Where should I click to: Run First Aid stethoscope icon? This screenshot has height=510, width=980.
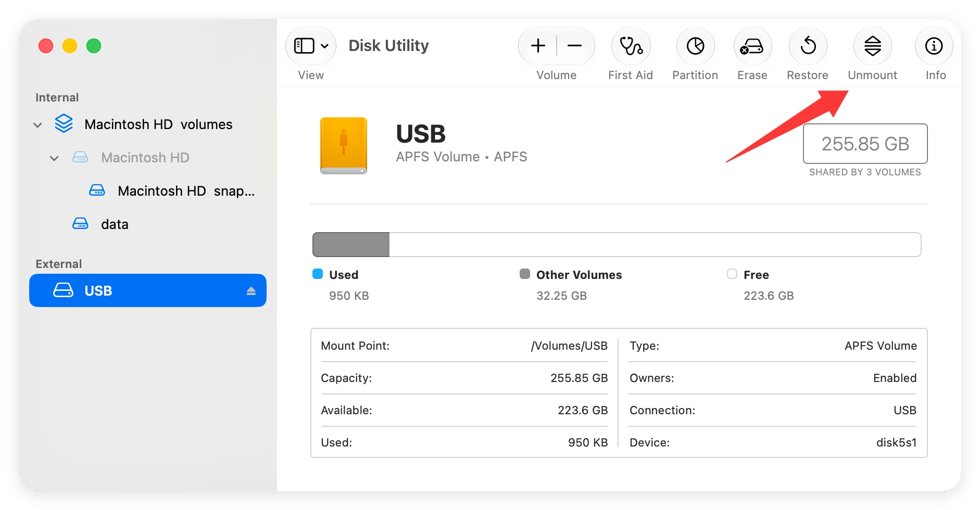[x=631, y=46]
